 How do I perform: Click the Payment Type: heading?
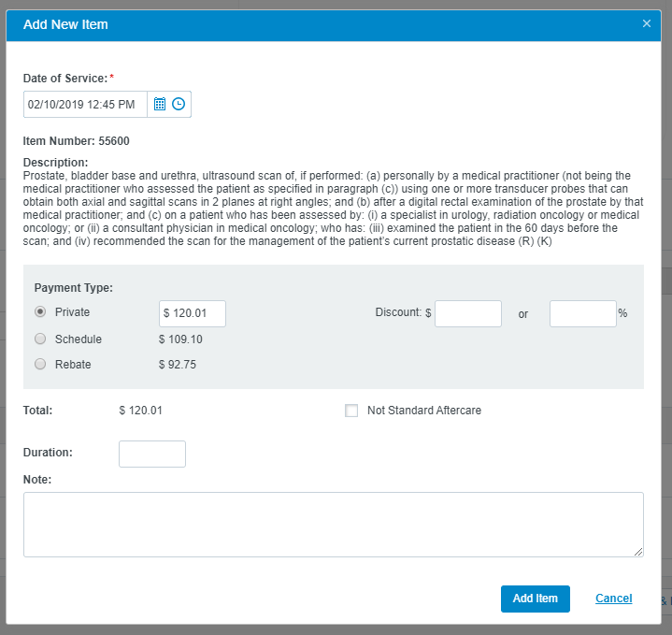[74, 288]
